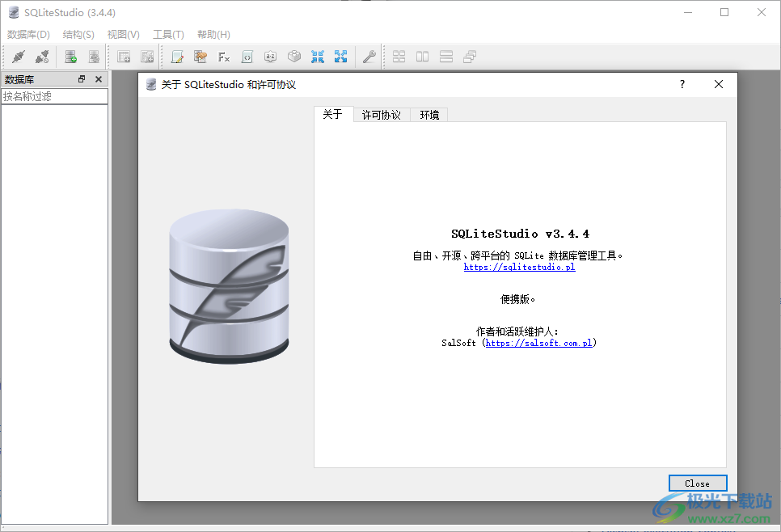Click the 按名称过滤 filter input field
This screenshot has height=532, width=781.
pos(53,95)
